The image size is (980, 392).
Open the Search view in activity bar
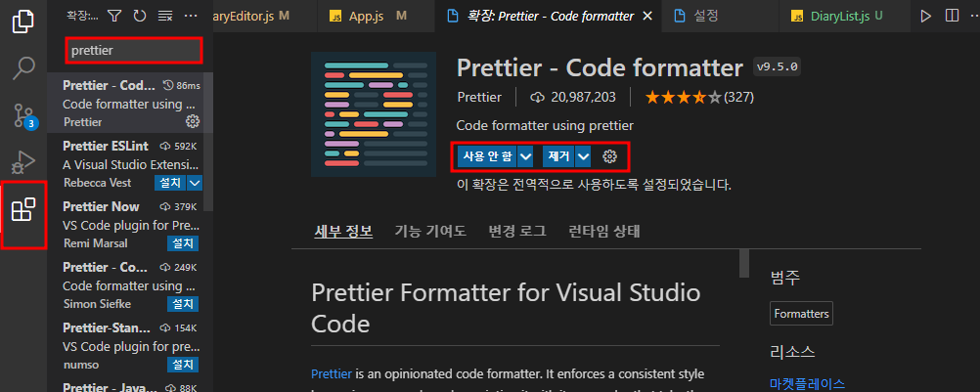pos(23,68)
